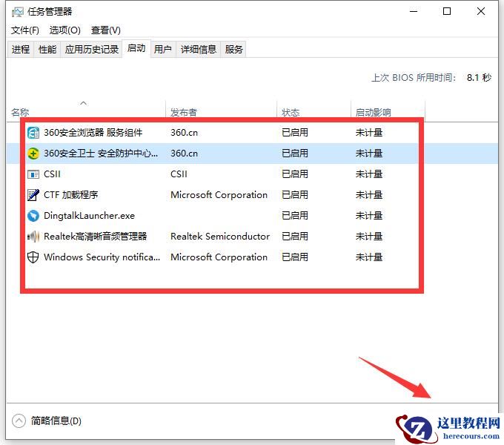
Task: Click the sort arrow above 名称 column
Action: coord(83,103)
